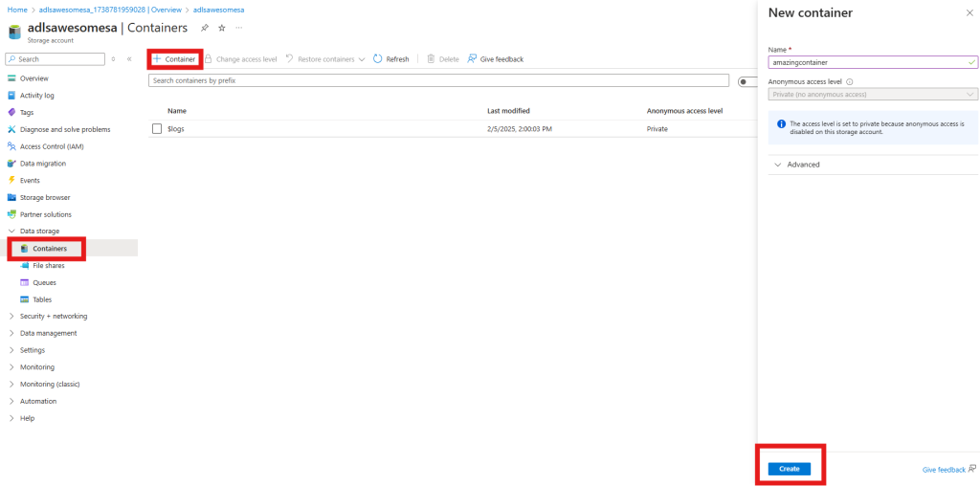Collapse the sidebar using double-chevron icon
980x486 pixels.
point(129,59)
